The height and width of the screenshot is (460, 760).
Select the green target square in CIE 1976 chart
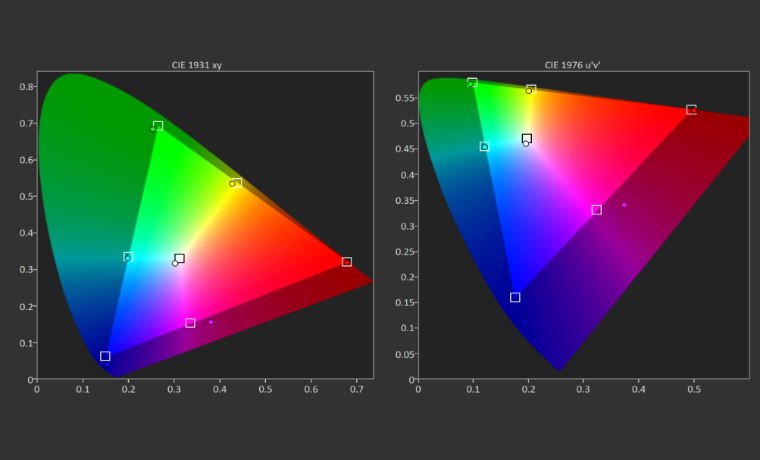[472, 82]
